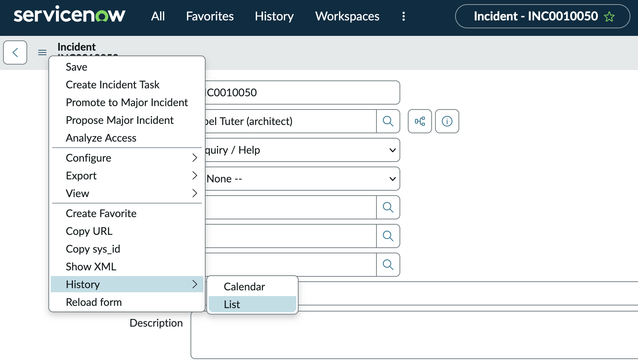Open the None subcategory dropdown

[x=302, y=179]
